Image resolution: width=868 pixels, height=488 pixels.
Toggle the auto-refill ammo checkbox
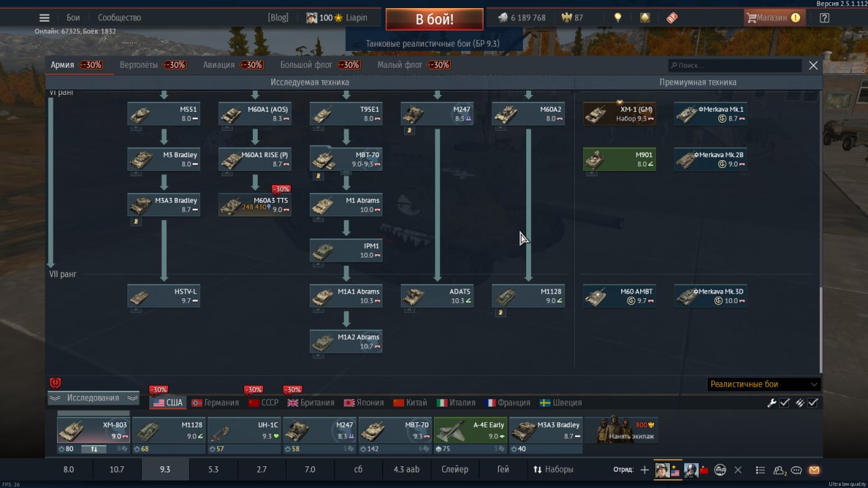[x=813, y=403]
